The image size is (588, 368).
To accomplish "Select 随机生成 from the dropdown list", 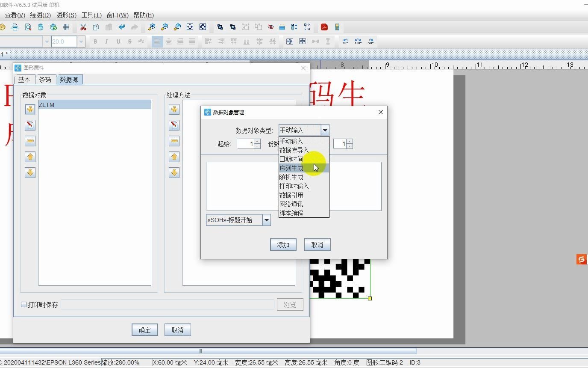I will pos(304,177).
